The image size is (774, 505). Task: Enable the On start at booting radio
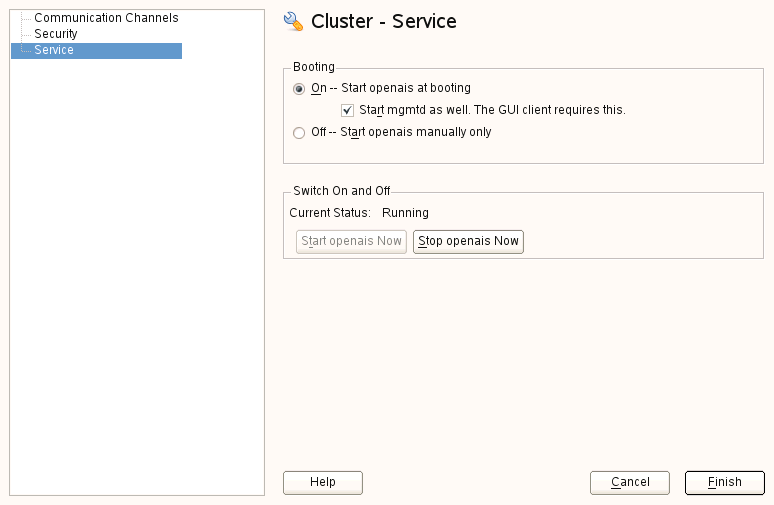(x=299, y=88)
